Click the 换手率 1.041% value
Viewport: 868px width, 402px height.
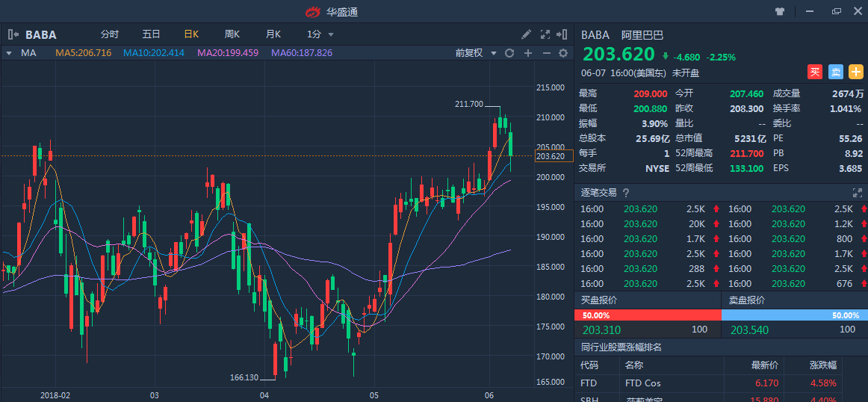pos(846,108)
